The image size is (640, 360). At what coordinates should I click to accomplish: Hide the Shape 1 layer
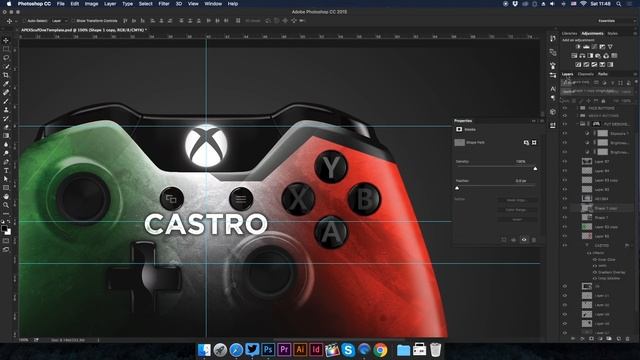coord(565,218)
